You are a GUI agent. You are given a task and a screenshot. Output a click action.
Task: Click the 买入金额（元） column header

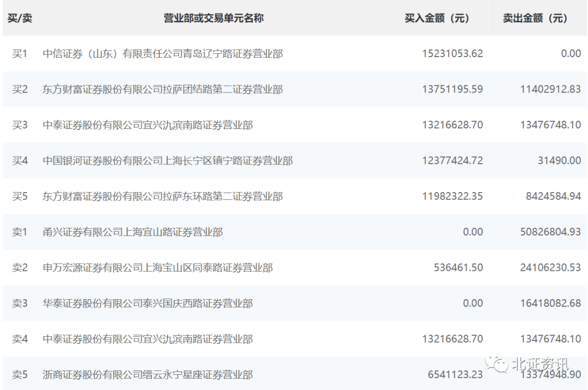tap(440, 18)
